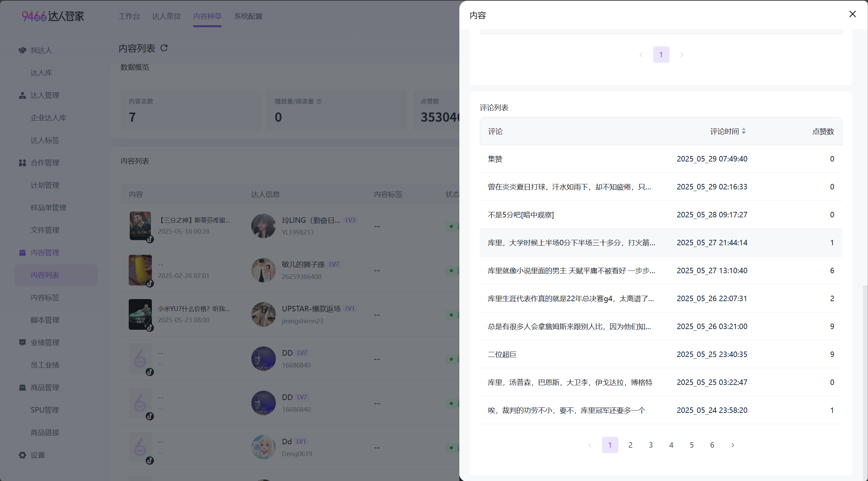
Task: Sort comments by 评论时间
Action: [x=744, y=131]
